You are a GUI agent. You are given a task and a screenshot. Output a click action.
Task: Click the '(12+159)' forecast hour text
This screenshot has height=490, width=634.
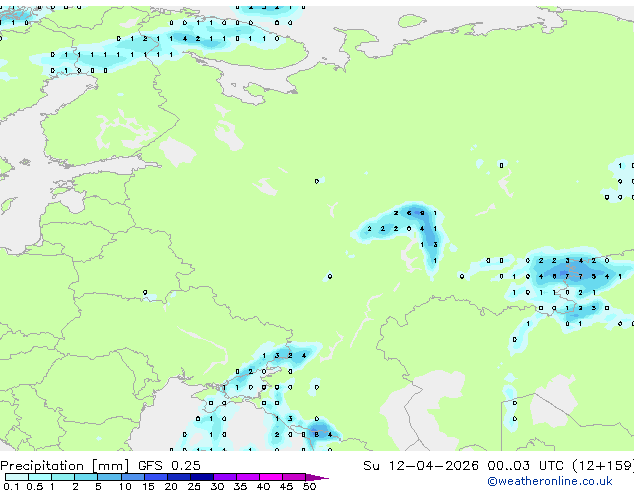coord(603,466)
